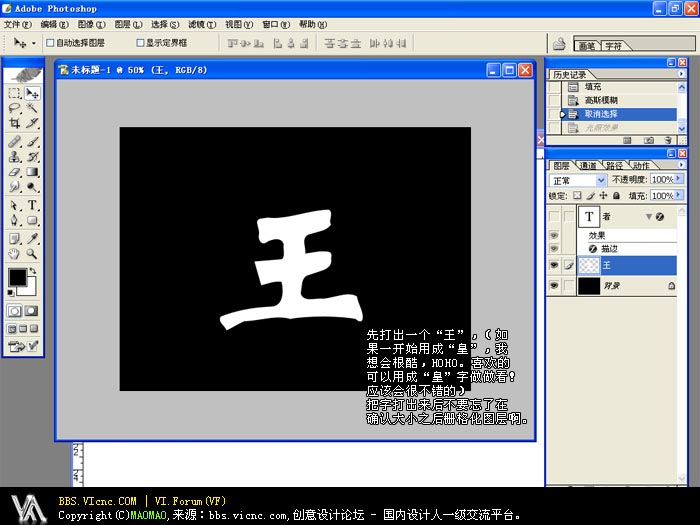Tick the 显示定界框 checkbox
700x525 pixels.
(140, 43)
